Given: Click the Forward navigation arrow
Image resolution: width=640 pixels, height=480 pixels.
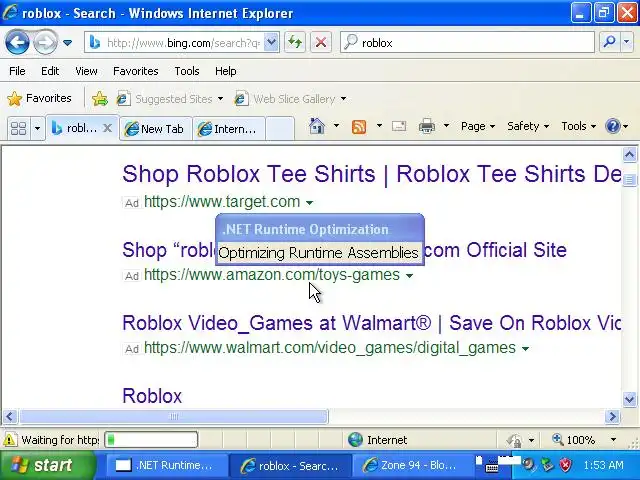Looking at the screenshot, I should [45, 42].
